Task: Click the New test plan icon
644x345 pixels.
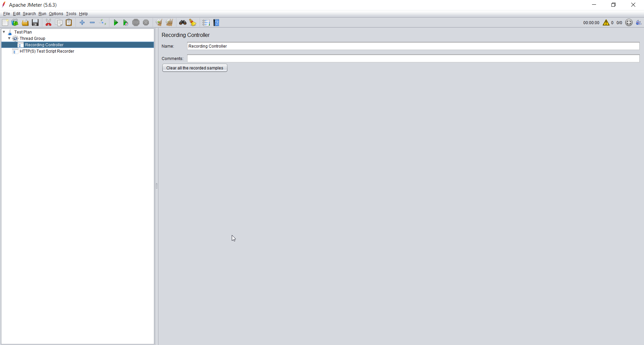Action: pos(5,22)
